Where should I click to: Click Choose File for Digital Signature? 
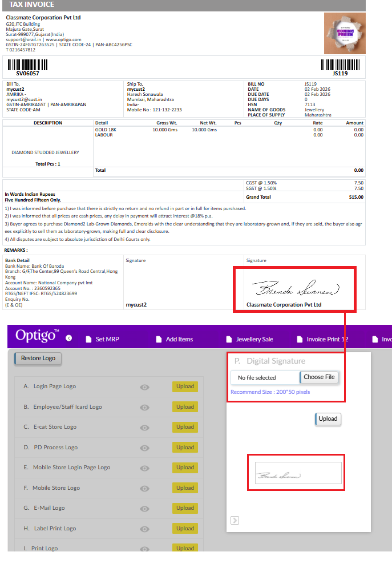pos(319,377)
